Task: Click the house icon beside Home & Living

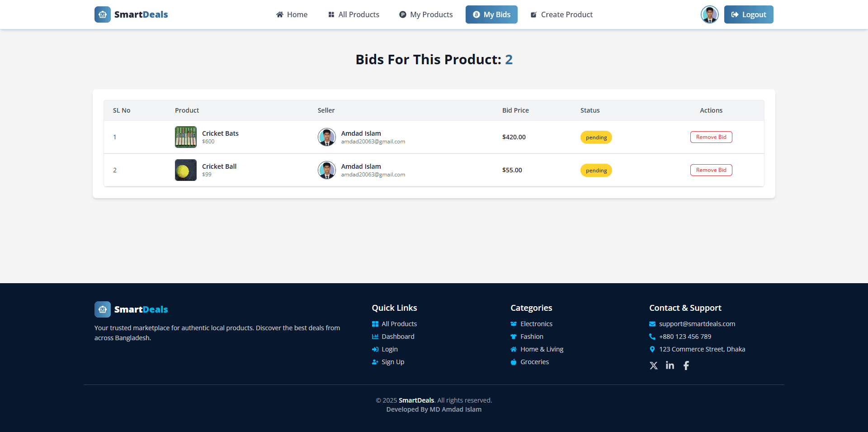Action: point(514,349)
